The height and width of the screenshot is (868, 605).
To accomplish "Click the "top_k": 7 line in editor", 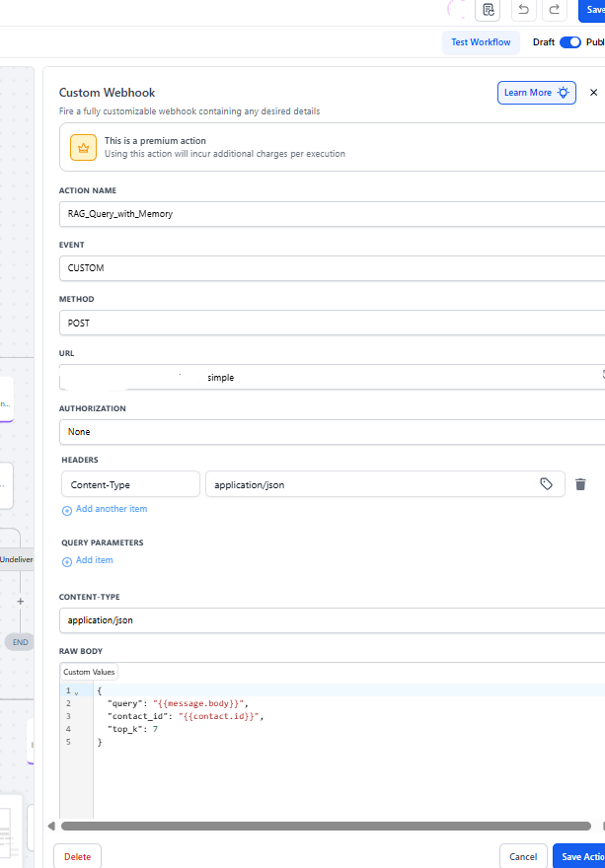I will (133, 729).
